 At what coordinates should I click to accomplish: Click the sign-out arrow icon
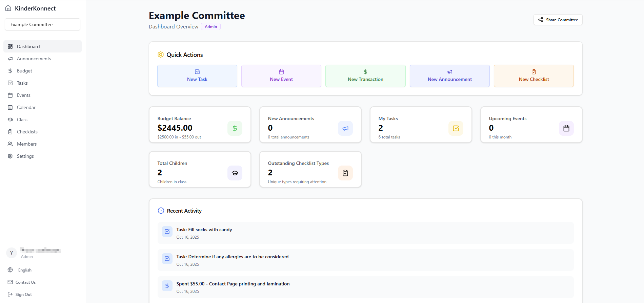(x=10, y=294)
